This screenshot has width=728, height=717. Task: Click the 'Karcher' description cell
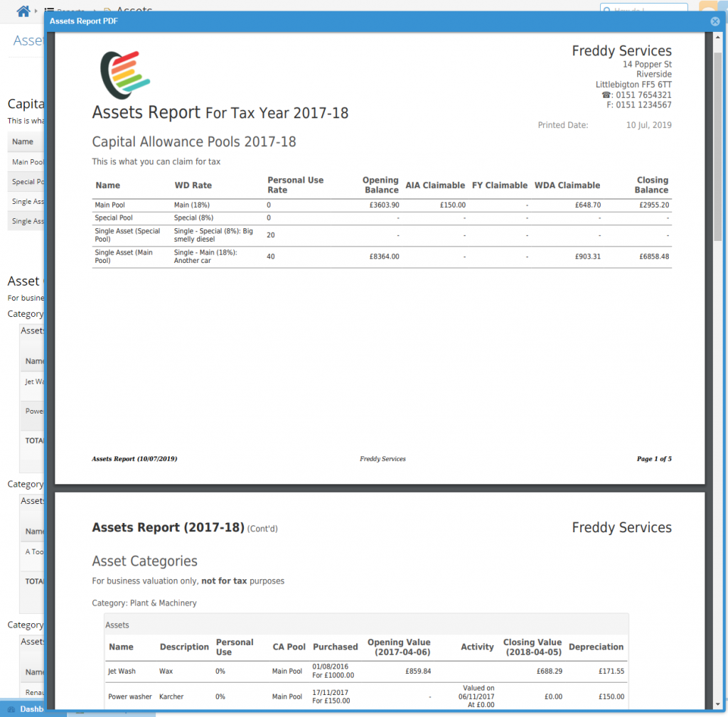[171, 696]
